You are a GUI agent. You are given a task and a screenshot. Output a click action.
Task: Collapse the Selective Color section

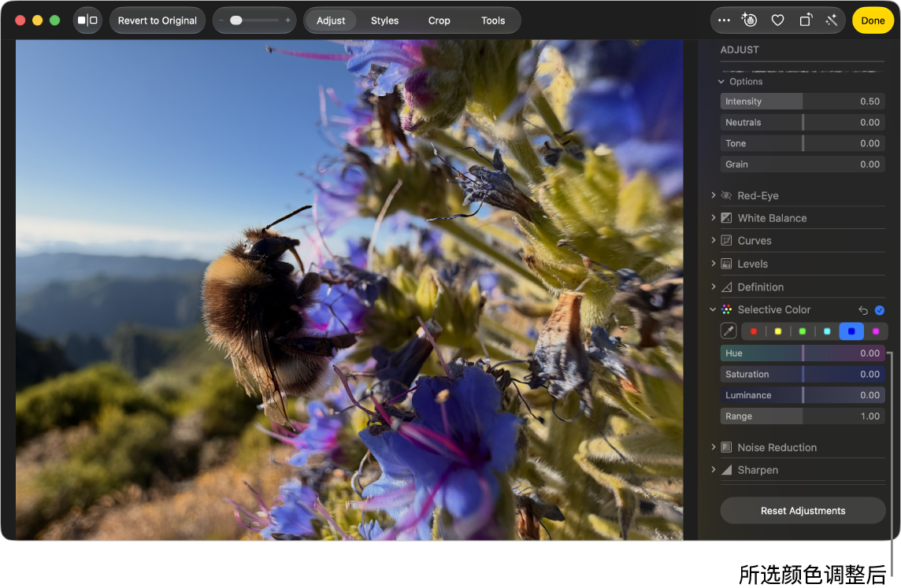(x=713, y=309)
